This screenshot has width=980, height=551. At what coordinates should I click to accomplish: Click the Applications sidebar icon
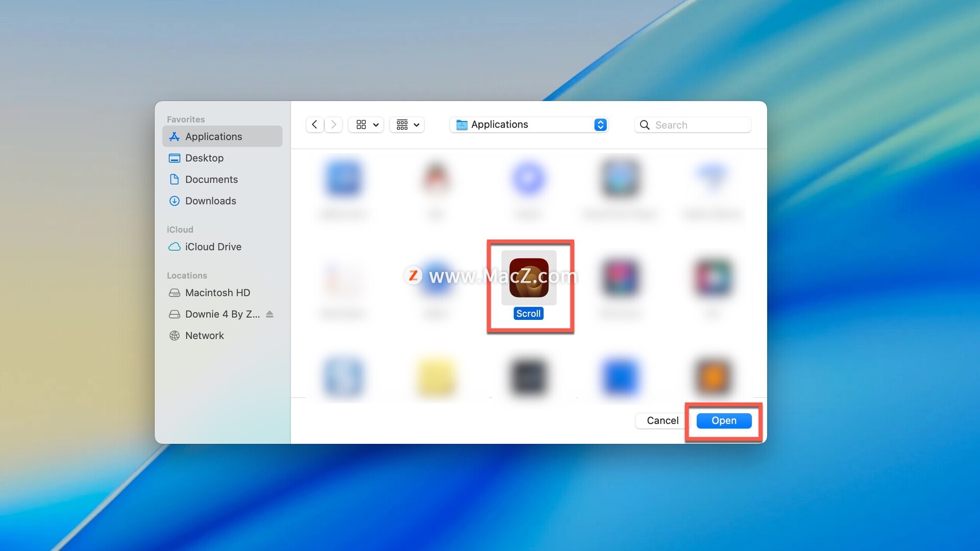(x=174, y=136)
